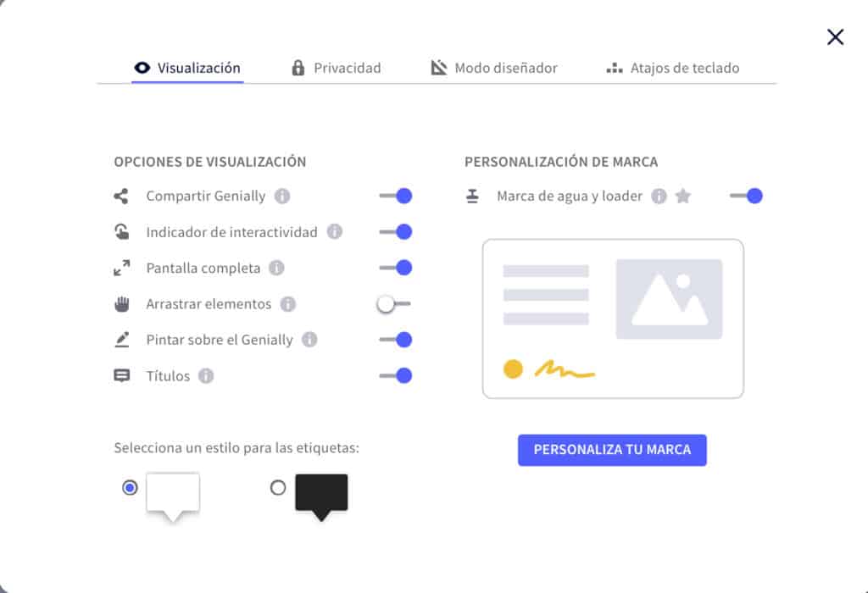The image size is (868, 593).
Task: Click the Pintar sobre el Genially label
Action: [x=220, y=340]
